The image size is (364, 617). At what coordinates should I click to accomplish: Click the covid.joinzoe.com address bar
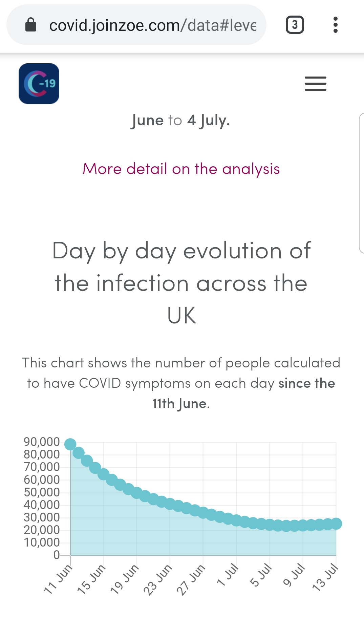152,25
